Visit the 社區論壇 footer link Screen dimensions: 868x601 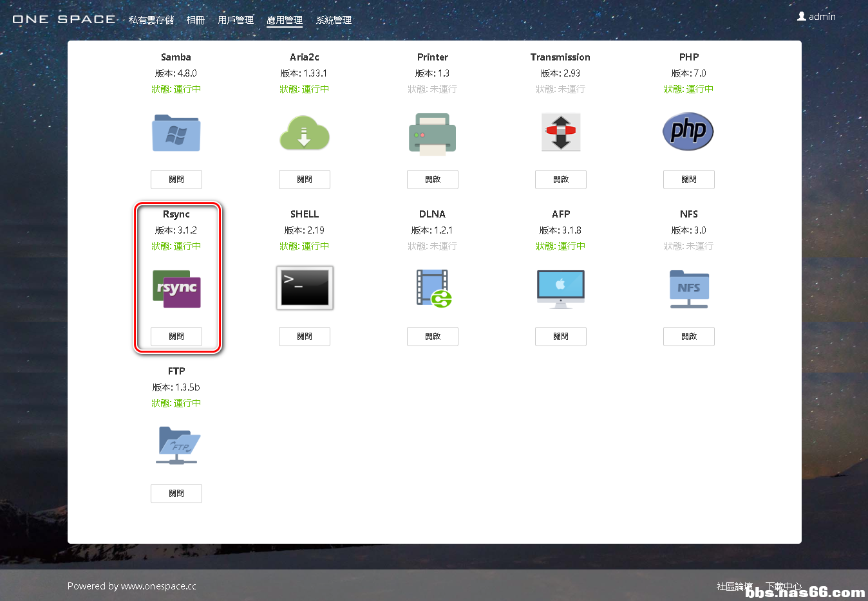point(734,586)
